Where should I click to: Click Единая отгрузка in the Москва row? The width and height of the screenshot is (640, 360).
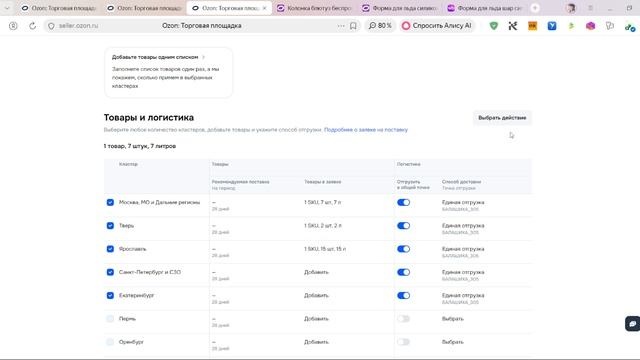point(463,202)
